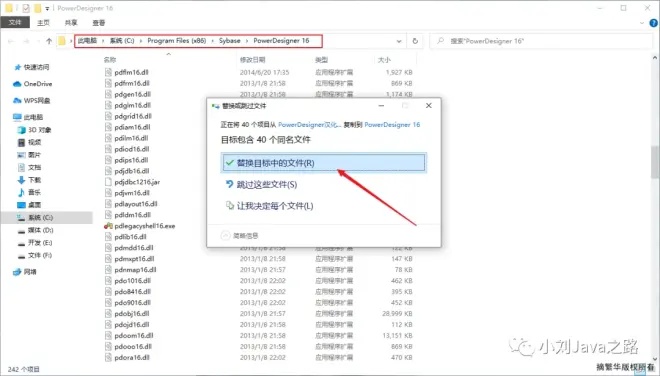Click the quick access new folder icon
Image resolution: width=660 pixels, height=376 pixels.
coord(37,8)
